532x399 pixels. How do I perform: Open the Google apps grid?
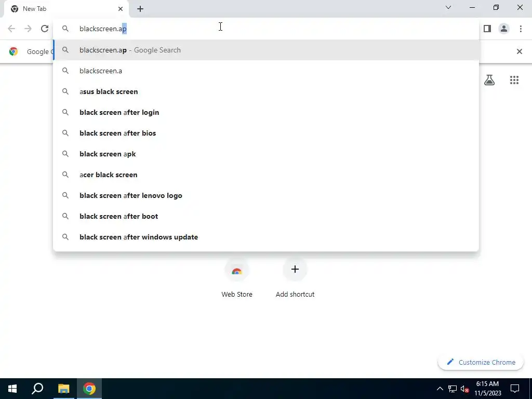[x=514, y=80]
